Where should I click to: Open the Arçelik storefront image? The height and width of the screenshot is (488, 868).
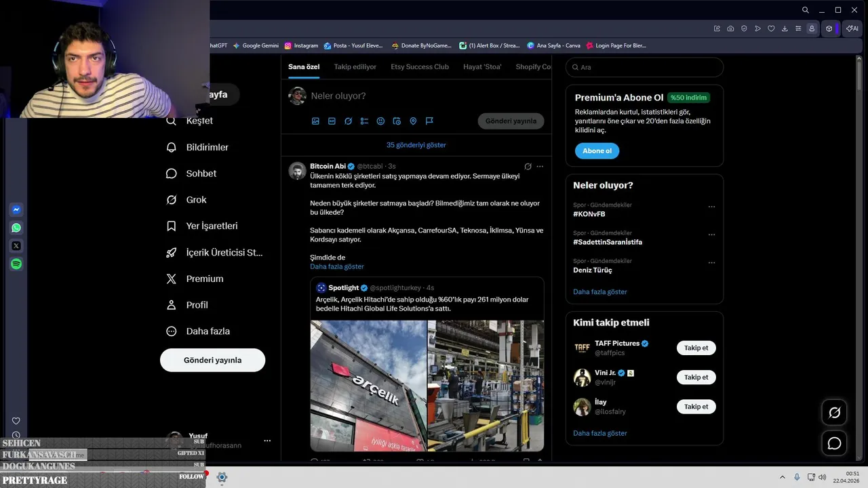point(368,386)
